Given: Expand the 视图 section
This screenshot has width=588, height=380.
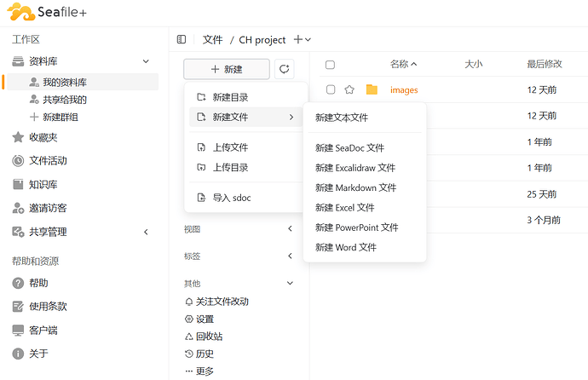Looking at the screenshot, I should click(290, 228).
